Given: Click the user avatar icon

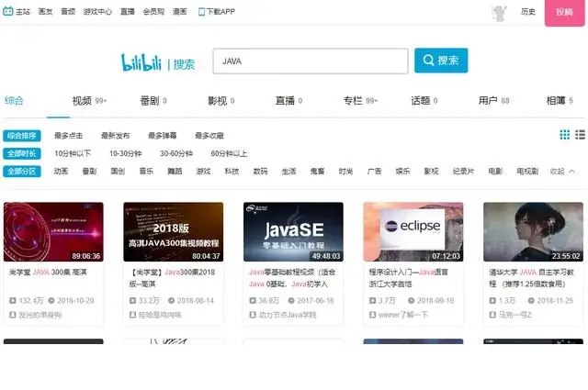Looking at the screenshot, I should click(499, 13).
